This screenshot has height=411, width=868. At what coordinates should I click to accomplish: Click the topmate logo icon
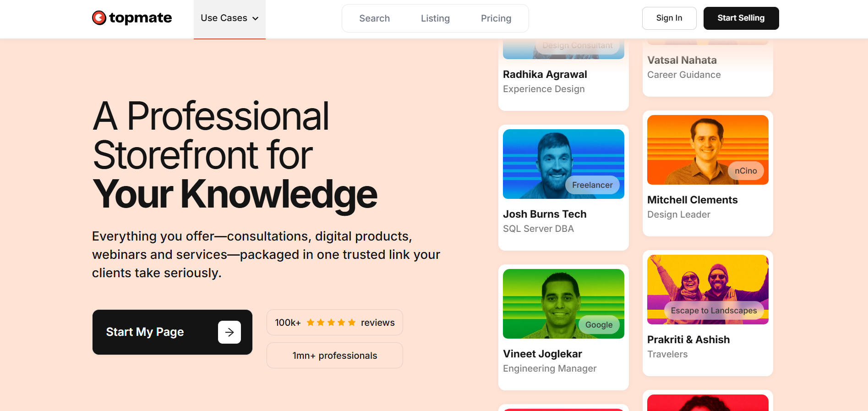click(99, 18)
